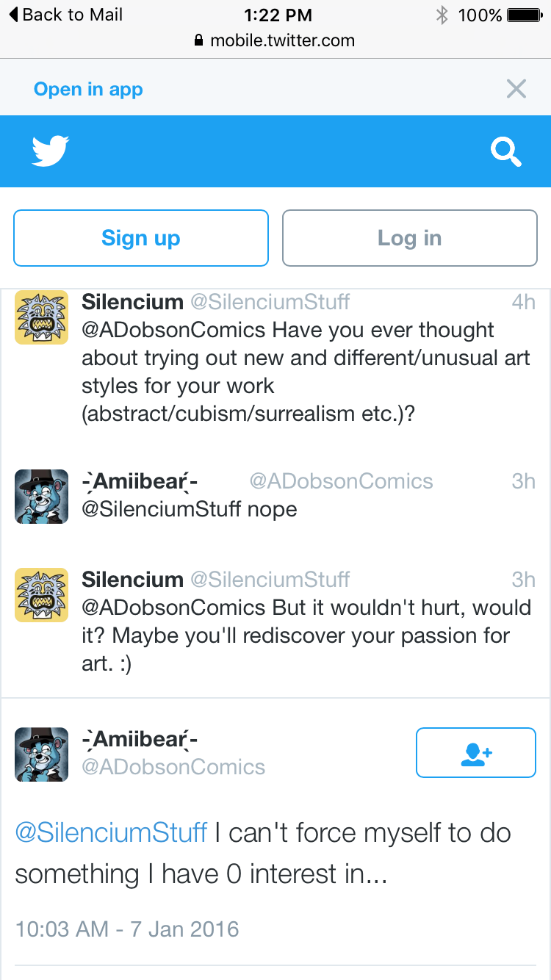Open Amiibear's avatar on the nope reply
Viewport: 551px width, 980px height.
(42, 497)
